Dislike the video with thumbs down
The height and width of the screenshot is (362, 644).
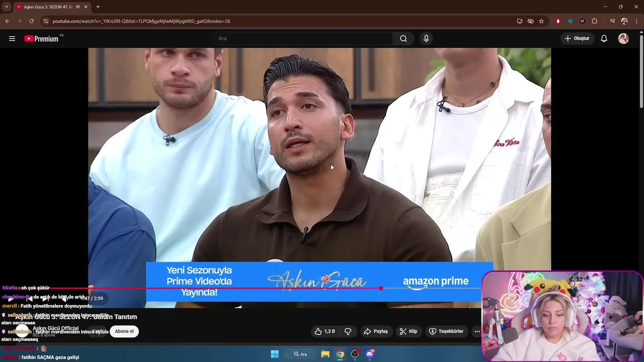click(x=348, y=331)
